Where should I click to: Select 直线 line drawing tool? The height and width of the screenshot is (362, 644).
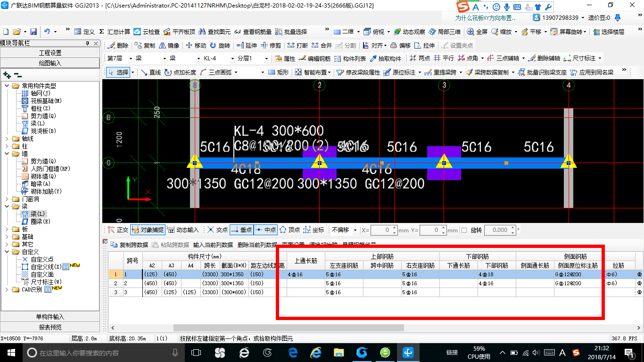coord(150,72)
